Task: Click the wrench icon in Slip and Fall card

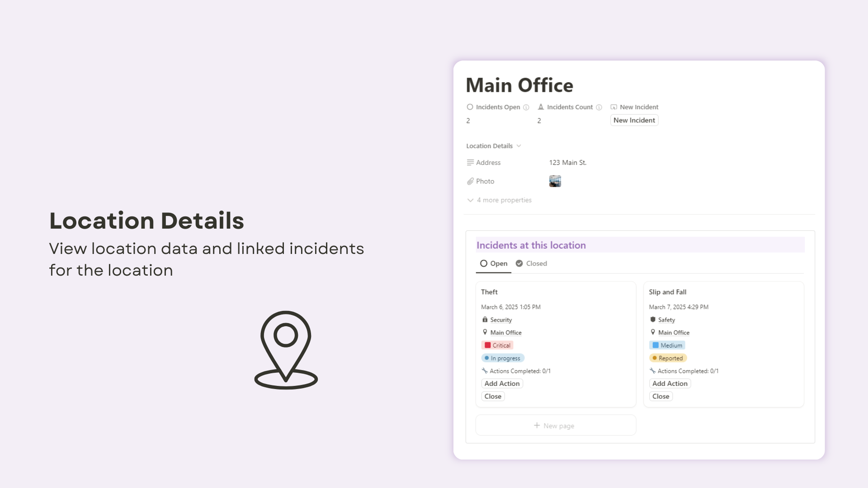Action: click(652, 371)
